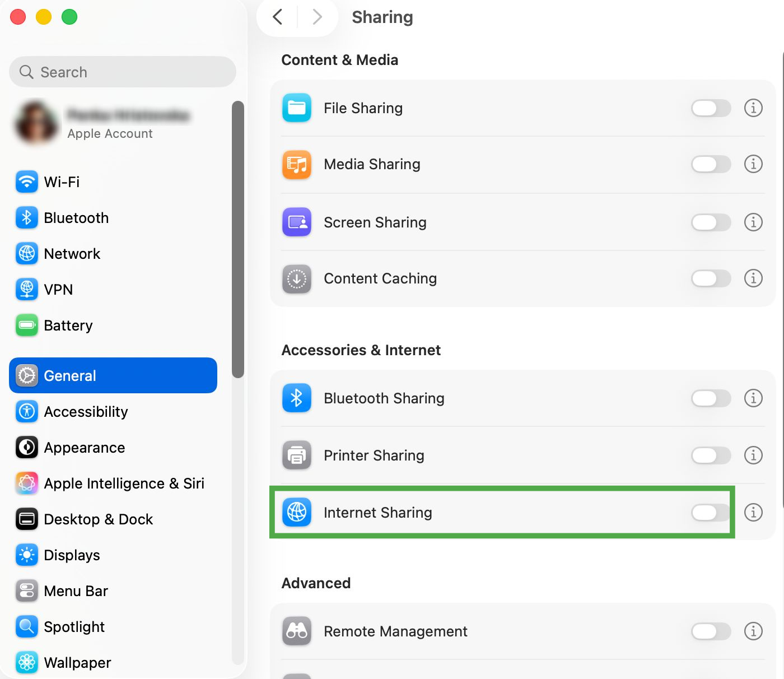
Task: Open info for Internet Sharing
Action: (753, 512)
